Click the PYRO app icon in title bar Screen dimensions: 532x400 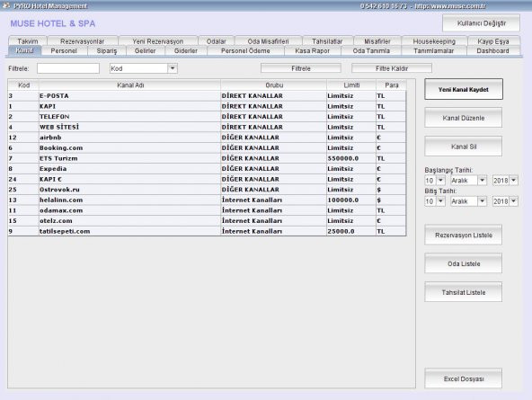[x=6, y=5]
